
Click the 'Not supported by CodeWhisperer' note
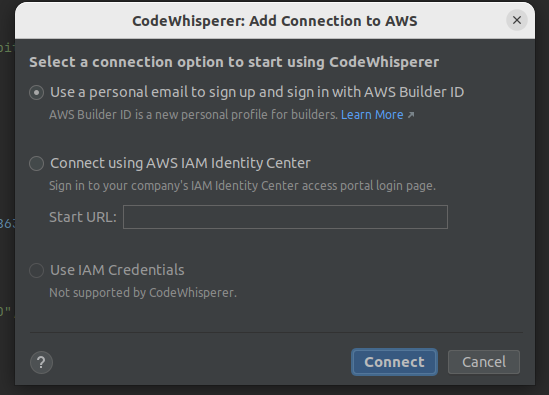(143, 293)
